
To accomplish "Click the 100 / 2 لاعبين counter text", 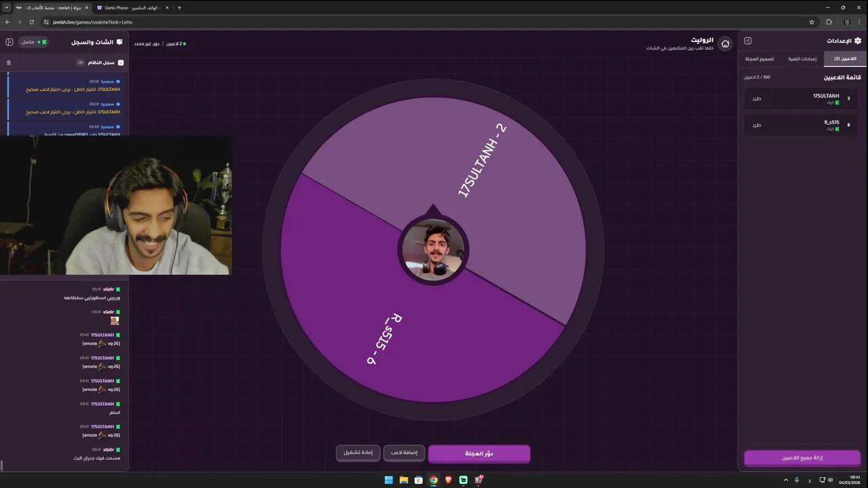I will click(x=757, y=77).
